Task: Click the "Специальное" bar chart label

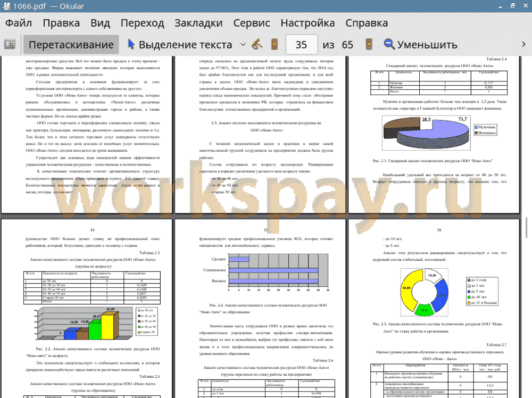Action: tap(214, 270)
